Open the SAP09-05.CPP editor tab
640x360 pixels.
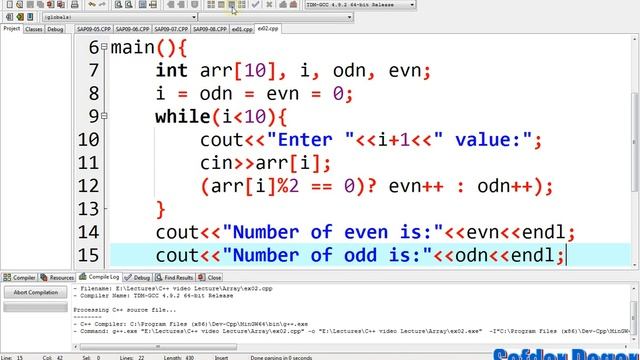click(94, 29)
